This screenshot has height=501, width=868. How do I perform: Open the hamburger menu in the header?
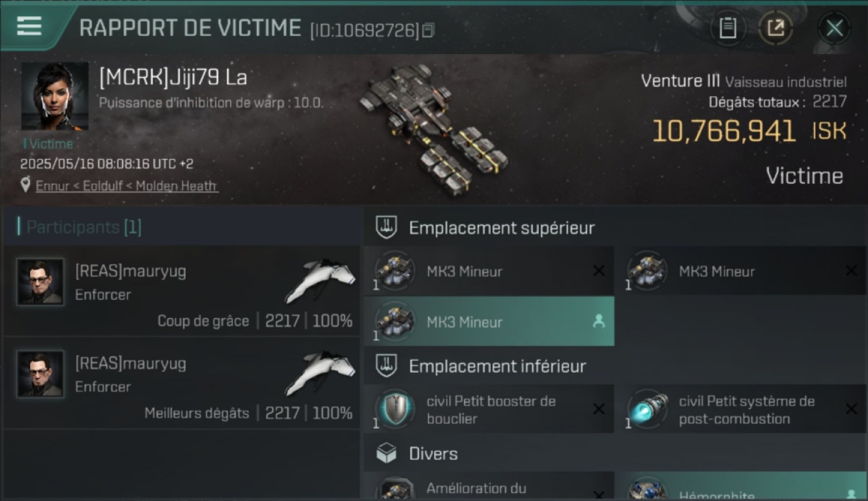[29, 27]
